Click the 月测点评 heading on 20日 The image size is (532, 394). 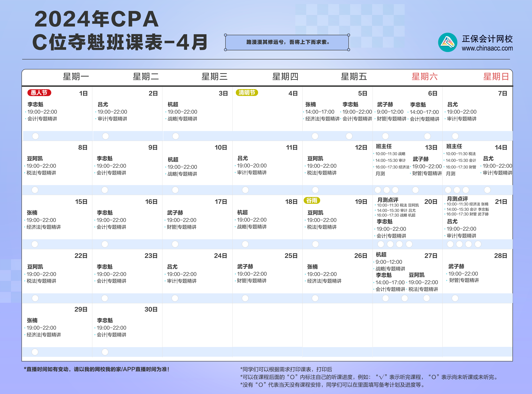coord(388,200)
